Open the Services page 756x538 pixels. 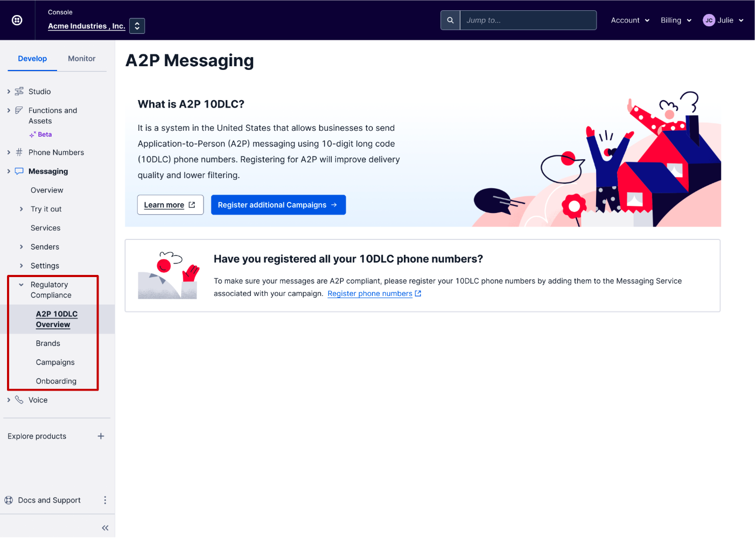click(46, 228)
